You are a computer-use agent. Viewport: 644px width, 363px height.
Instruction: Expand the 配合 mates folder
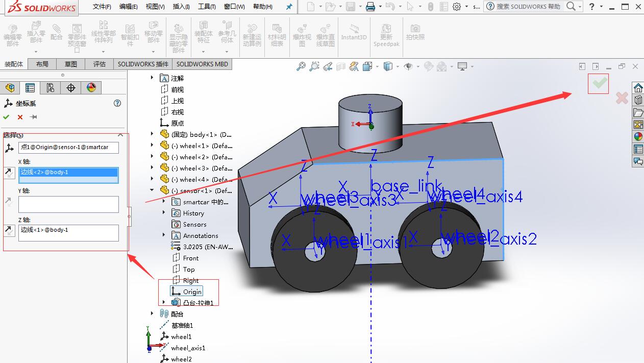152,314
